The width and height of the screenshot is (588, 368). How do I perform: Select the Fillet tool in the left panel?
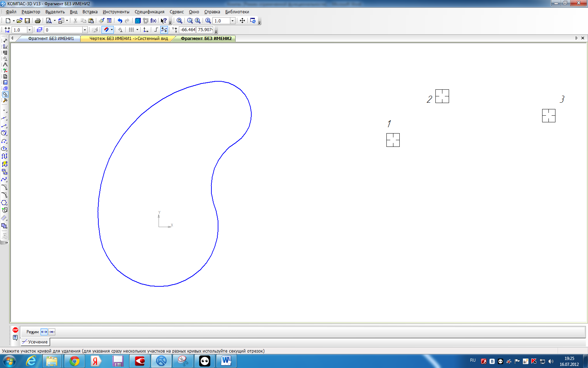tap(4, 195)
